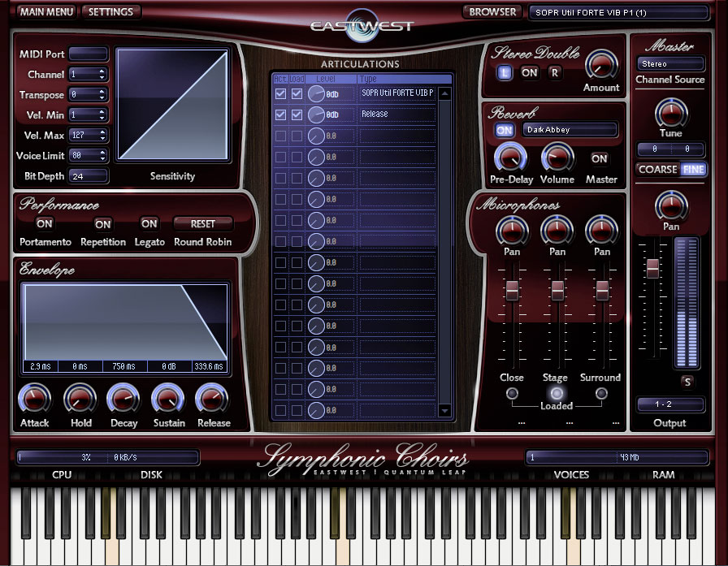The image size is (728, 566).
Task: Click the Browser button
Action: point(492,12)
